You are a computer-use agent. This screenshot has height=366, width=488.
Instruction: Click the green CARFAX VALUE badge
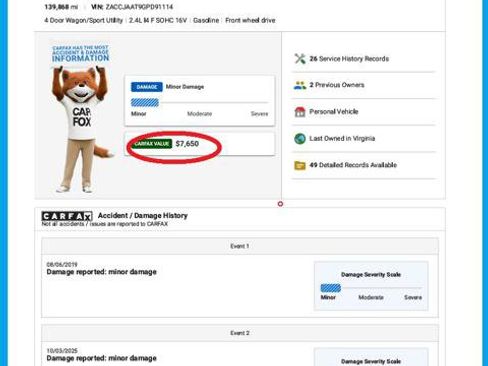[x=152, y=144]
